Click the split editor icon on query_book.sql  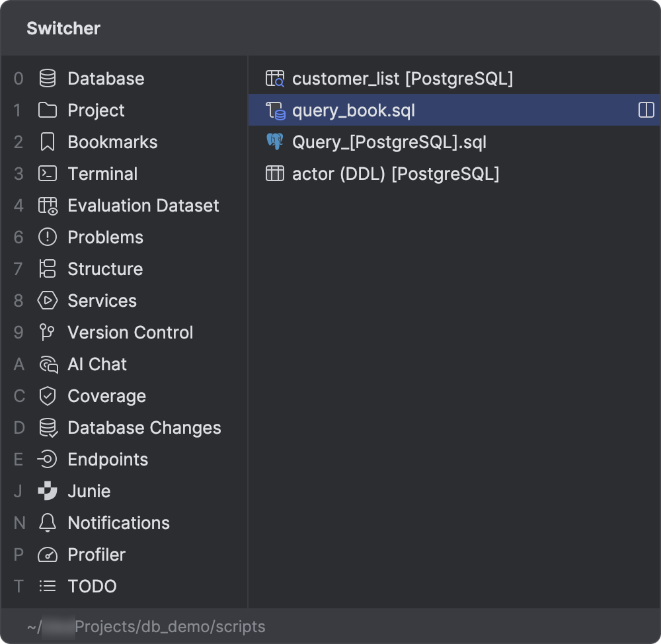tap(645, 110)
